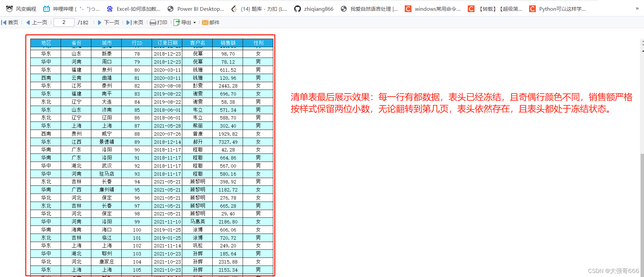Print the report with 打印
Screen dimensions: 644x277
[x=158, y=23]
